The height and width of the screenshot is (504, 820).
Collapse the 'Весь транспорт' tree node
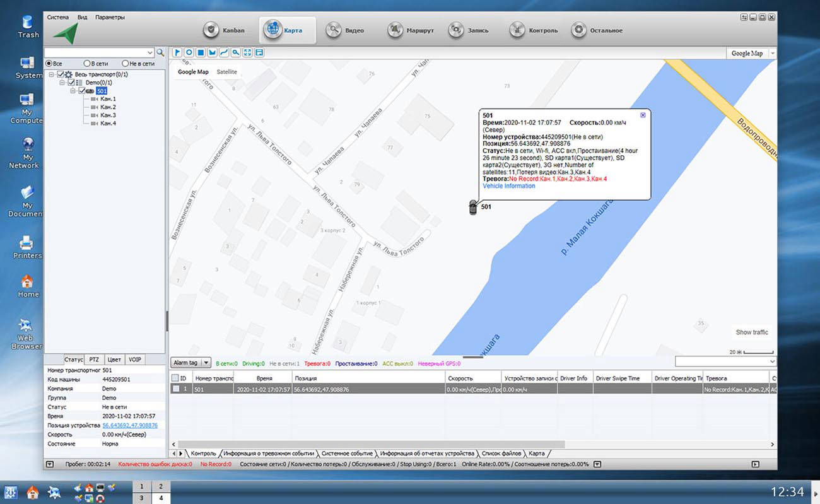[x=52, y=74]
